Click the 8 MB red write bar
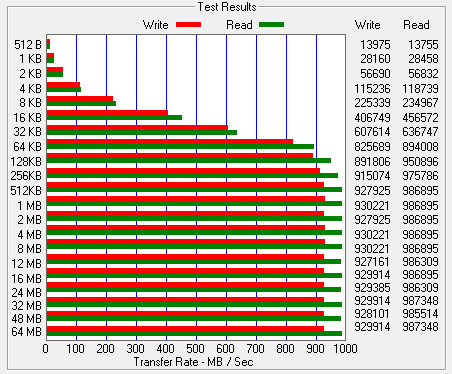Image resolution: width=452 pixels, height=374 pixels. [x=186, y=242]
